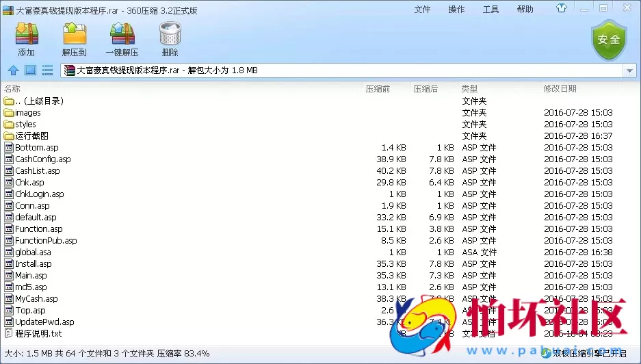
Task: Click the 360压缩 app icon in title bar
Action: point(8,10)
